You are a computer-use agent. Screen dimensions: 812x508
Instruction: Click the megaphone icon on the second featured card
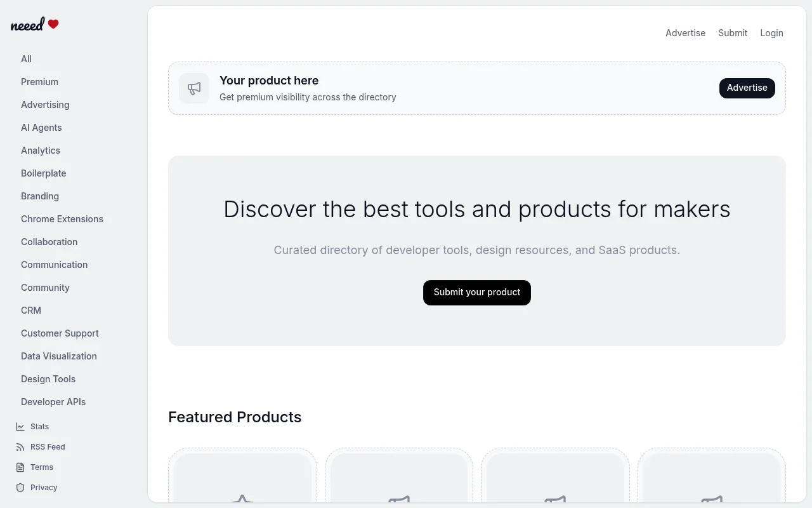[x=399, y=500]
